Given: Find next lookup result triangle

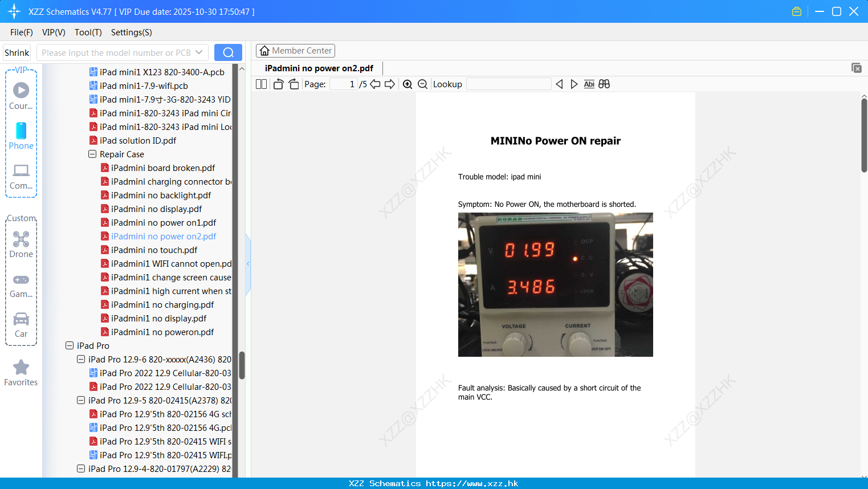Looking at the screenshot, I should (574, 84).
